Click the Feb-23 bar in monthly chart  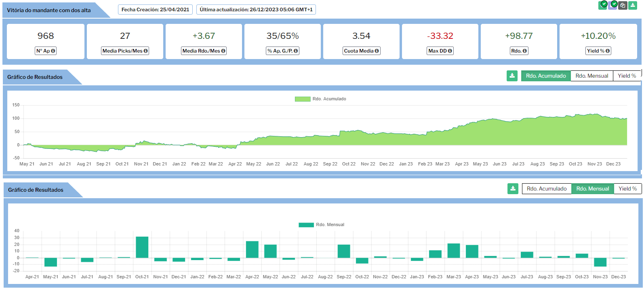tap(435, 254)
